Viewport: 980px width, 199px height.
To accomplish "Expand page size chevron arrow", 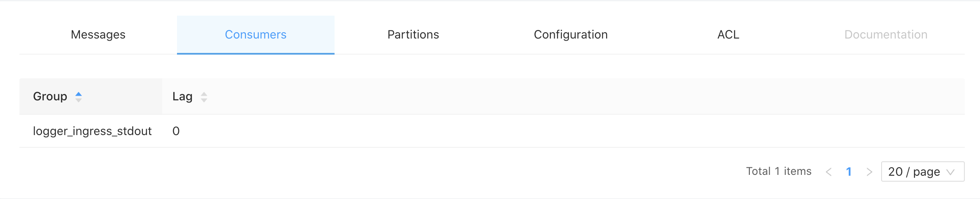I will tap(950, 172).
